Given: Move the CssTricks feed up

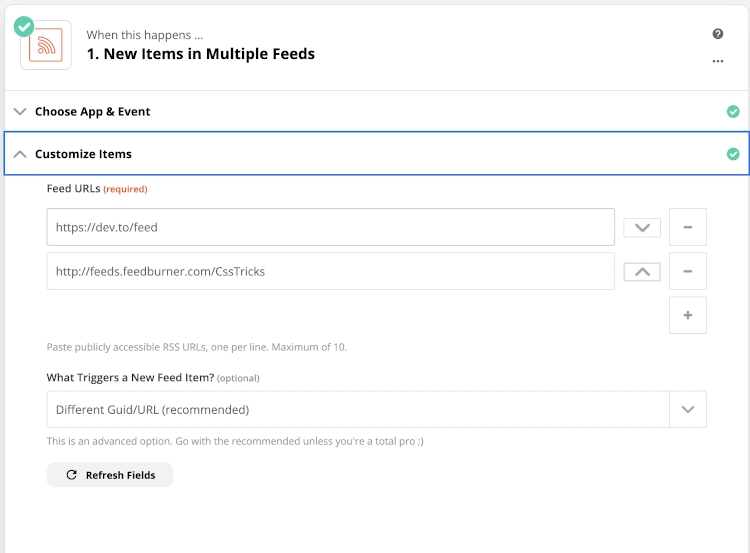Looking at the screenshot, I should pos(641,272).
